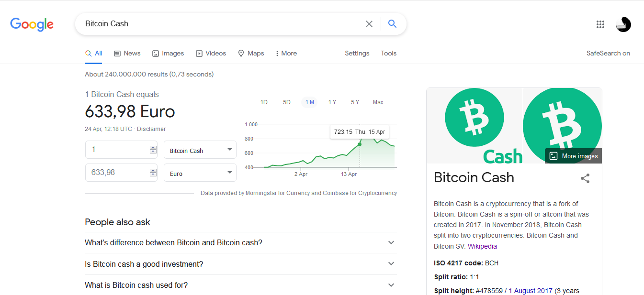Viewport: 644px width, 295px height.
Task: Click the amount field showing 1
Action: [121, 150]
